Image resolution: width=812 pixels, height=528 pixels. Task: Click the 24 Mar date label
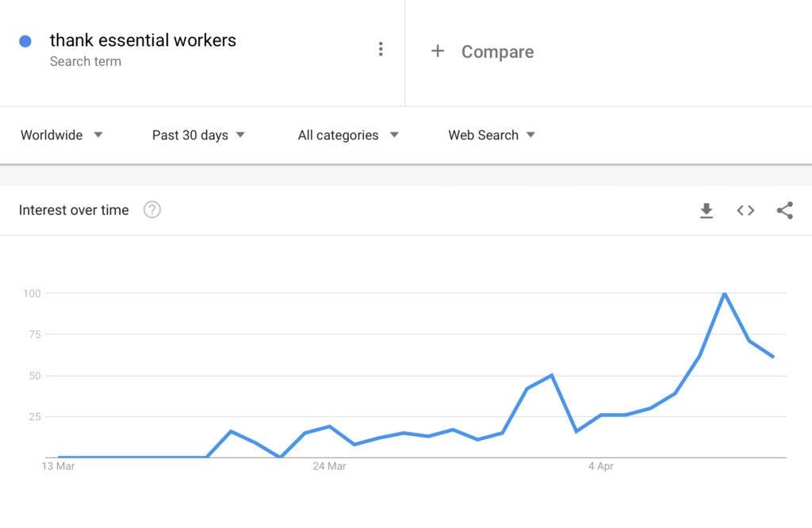[329, 466]
